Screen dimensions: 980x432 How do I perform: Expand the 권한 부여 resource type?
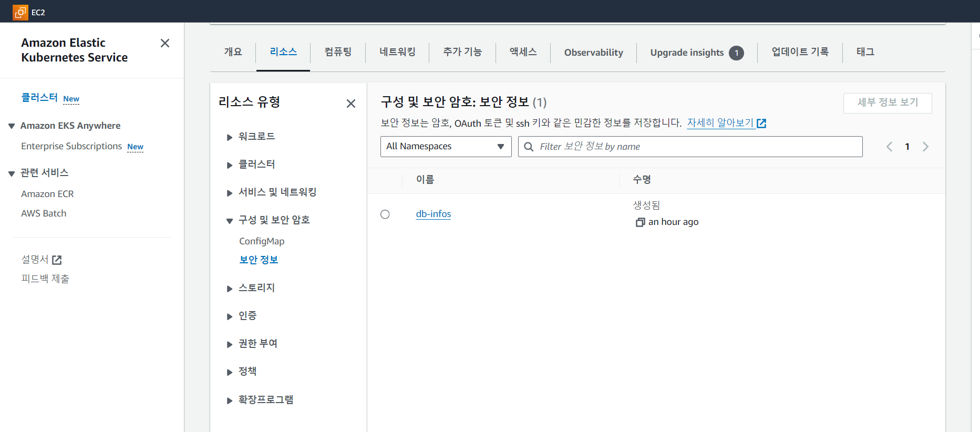230,345
